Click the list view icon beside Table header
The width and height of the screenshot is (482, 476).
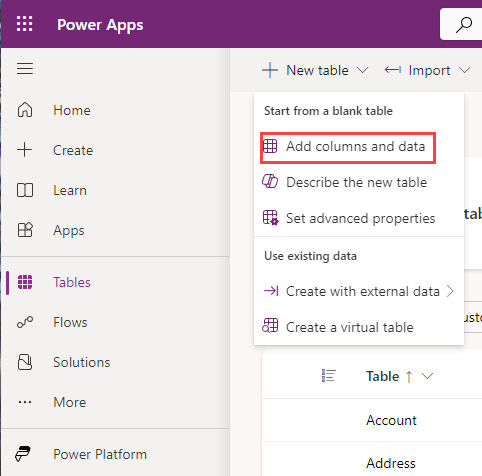[x=329, y=376]
